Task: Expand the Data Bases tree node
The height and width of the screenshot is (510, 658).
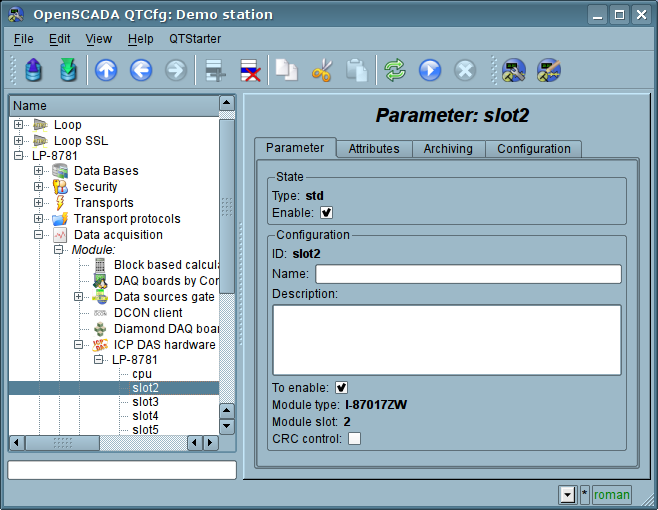Action: 39,171
